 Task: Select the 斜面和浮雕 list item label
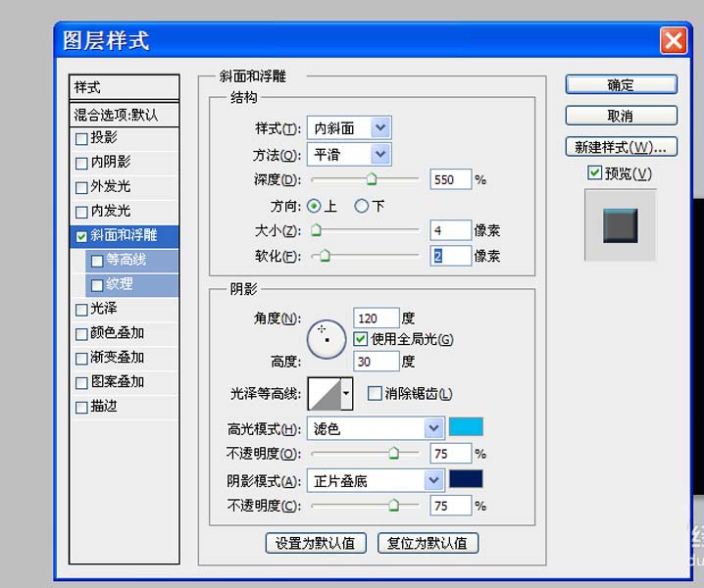coord(124,235)
